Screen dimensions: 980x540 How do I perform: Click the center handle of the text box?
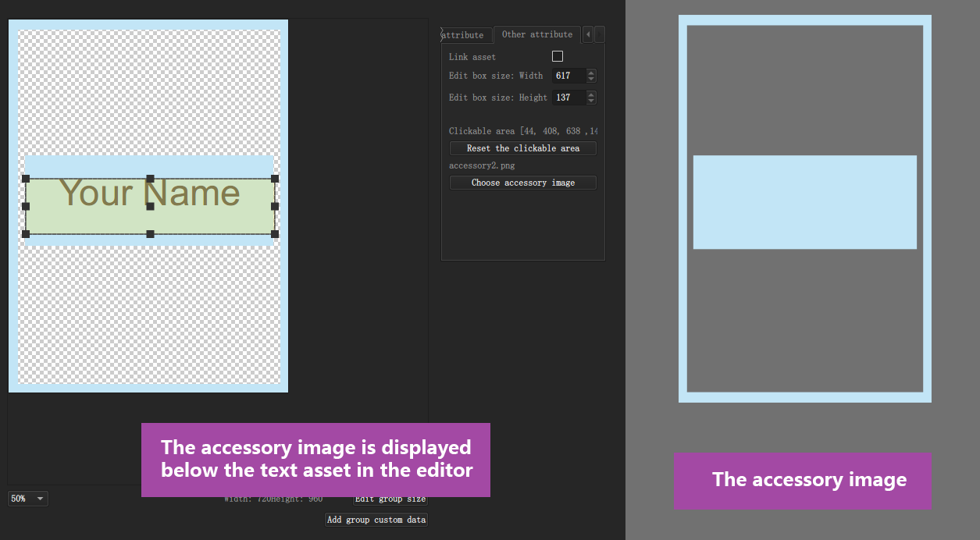pyautogui.click(x=150, y=206)
